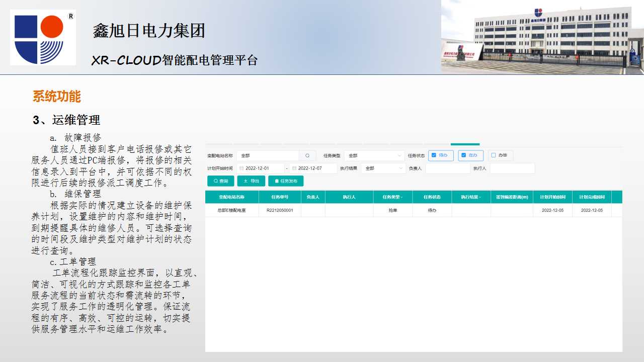
Task: Click the task type cell 抢单
Action: point(393,210)
